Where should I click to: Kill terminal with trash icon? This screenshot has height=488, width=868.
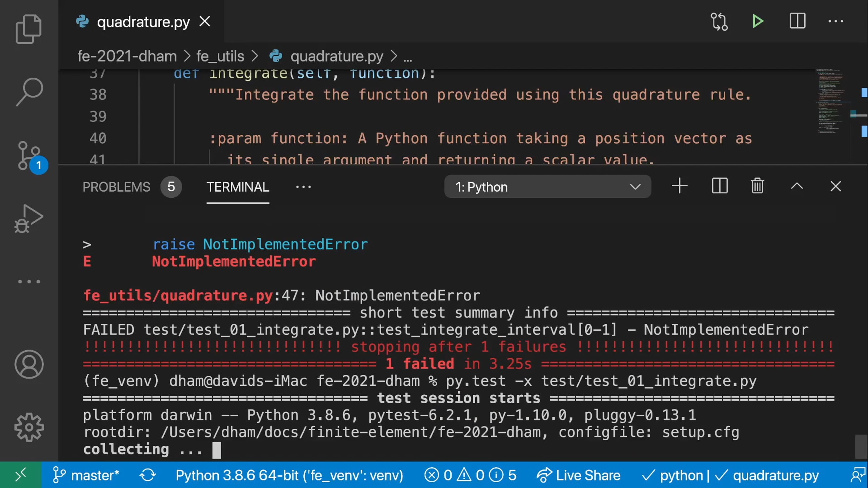coord(757,187)
